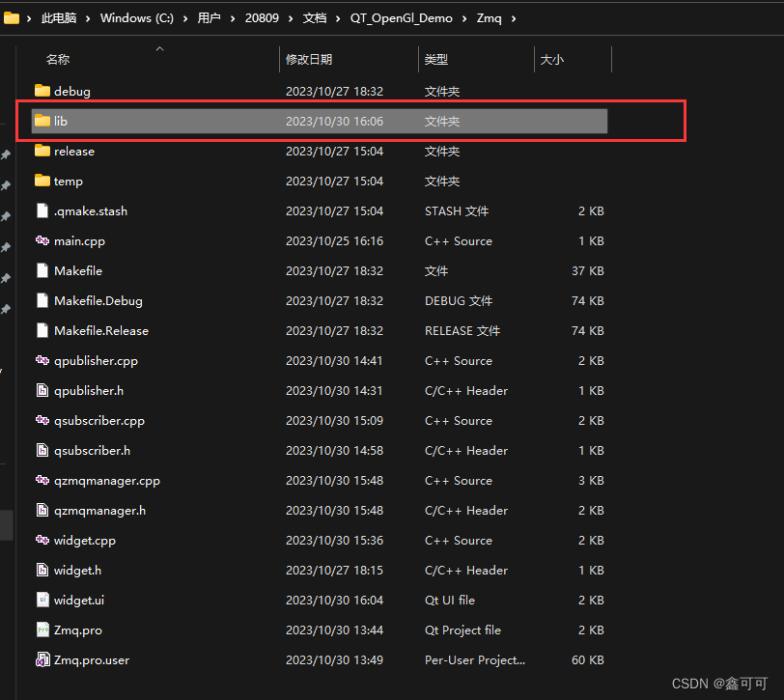Viewport: 784px width, 700px height.
Task: Click the qzmqmanager.h header icon
Action: tap(42, 511)
